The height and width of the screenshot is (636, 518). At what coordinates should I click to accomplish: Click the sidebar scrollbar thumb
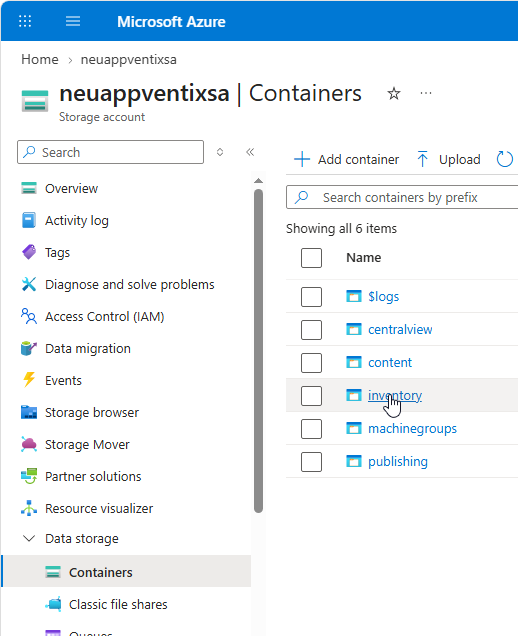click(x=258, y=351)
